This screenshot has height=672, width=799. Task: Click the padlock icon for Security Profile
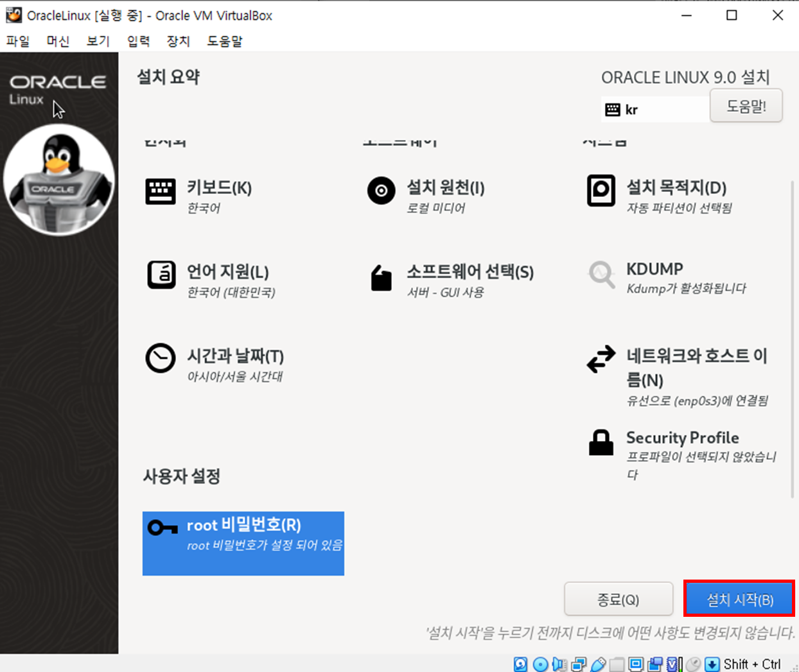pos(601,442)
